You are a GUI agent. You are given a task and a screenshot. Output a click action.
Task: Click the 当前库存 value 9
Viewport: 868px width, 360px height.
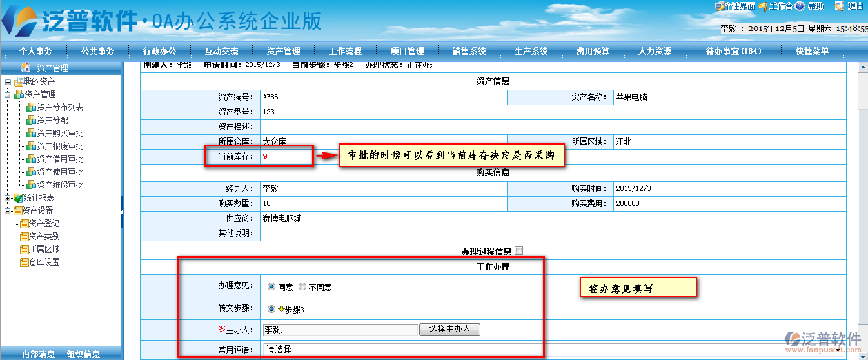265,156
